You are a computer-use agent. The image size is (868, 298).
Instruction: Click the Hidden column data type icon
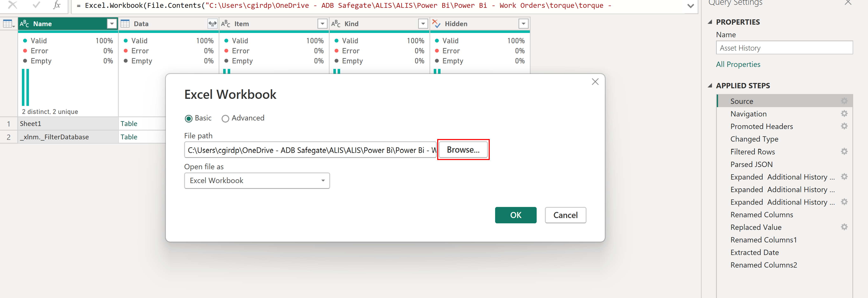point(436,24)
